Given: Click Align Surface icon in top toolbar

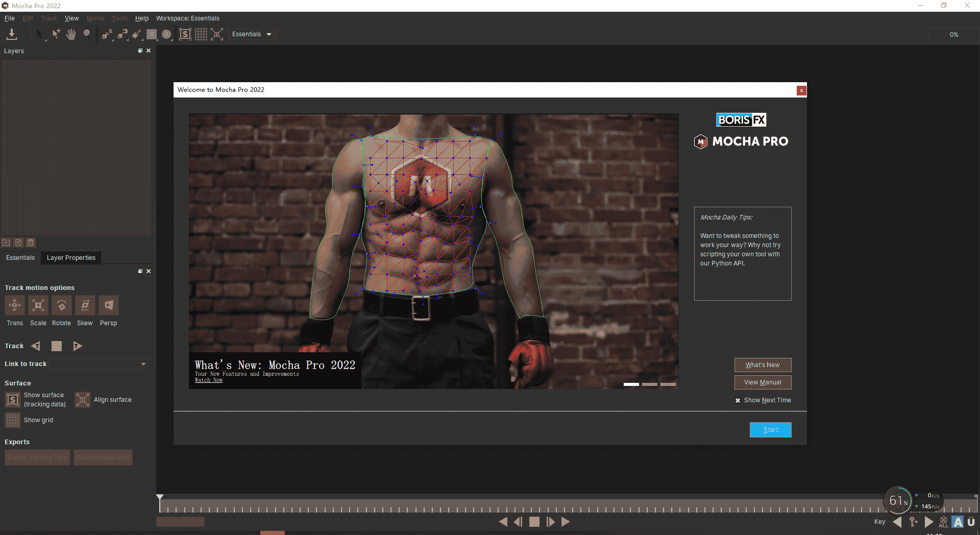Looking at the screenshot, I should [217, 34].
